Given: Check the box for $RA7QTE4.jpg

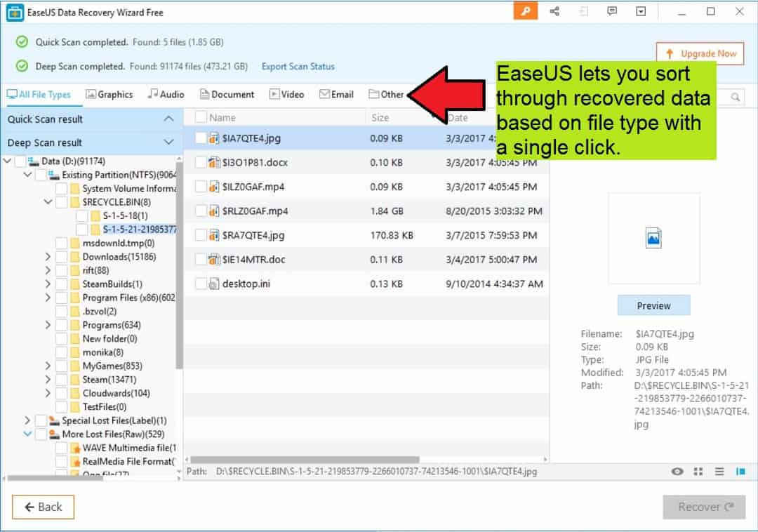Looking at the screenshot, I should 201,235.
